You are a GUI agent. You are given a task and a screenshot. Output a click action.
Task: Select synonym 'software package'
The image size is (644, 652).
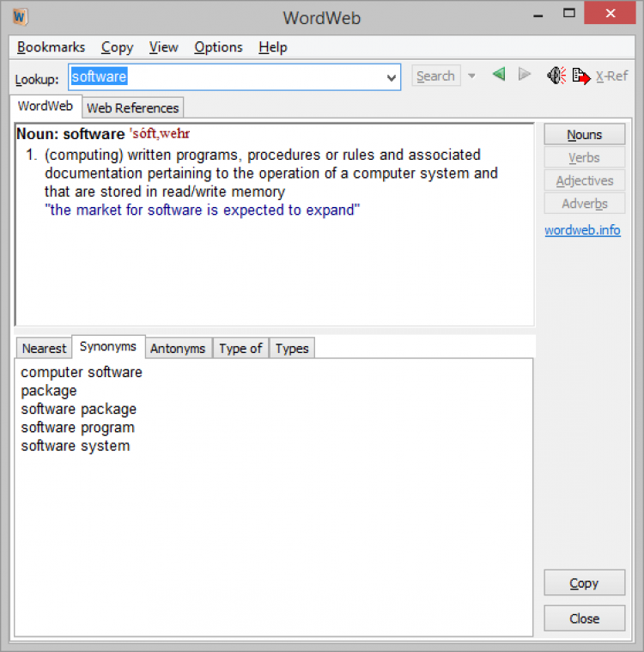point(79,409)
